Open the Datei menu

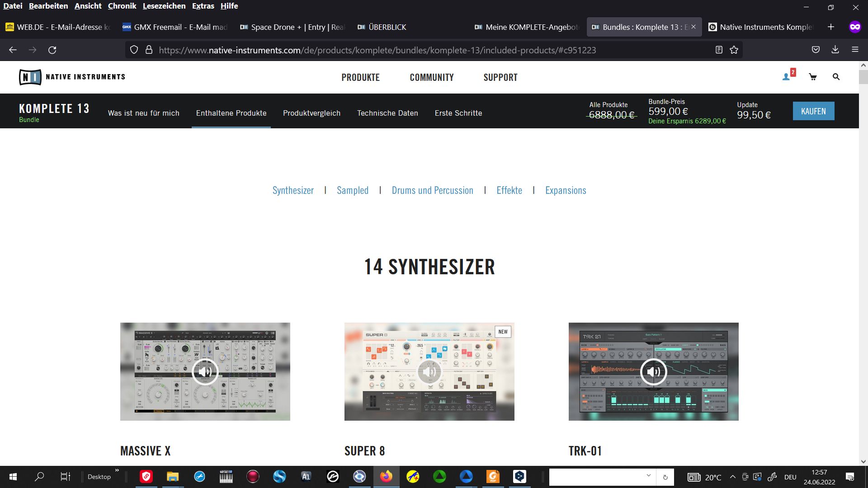pyautogui.click(x=13, y=6)
